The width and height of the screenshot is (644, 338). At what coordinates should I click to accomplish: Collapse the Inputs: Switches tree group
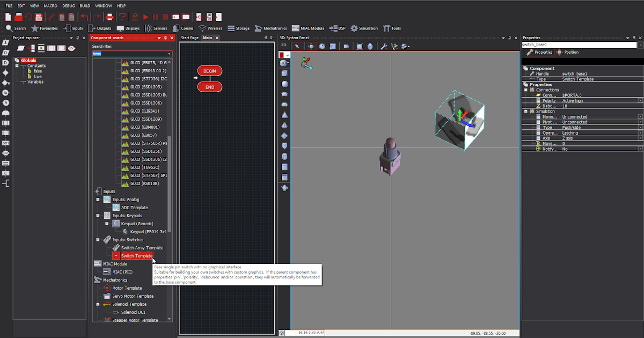[98, 240]
